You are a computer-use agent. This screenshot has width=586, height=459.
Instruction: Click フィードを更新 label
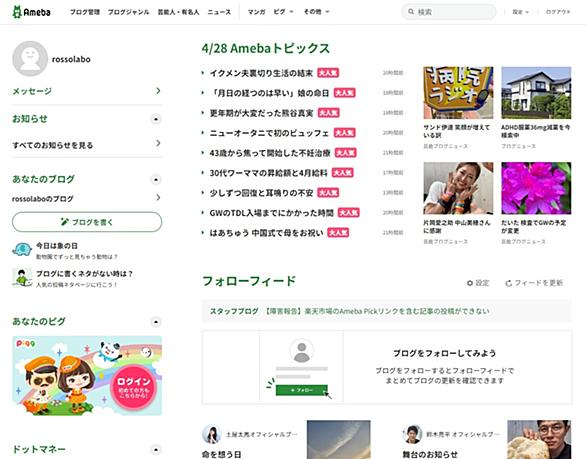(x=539, y=283)
